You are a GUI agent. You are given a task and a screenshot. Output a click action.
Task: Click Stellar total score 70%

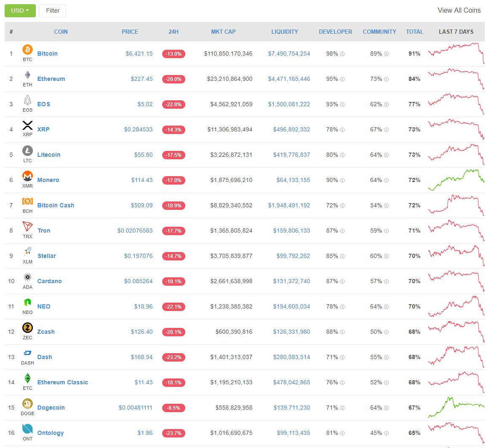(414, 256)
